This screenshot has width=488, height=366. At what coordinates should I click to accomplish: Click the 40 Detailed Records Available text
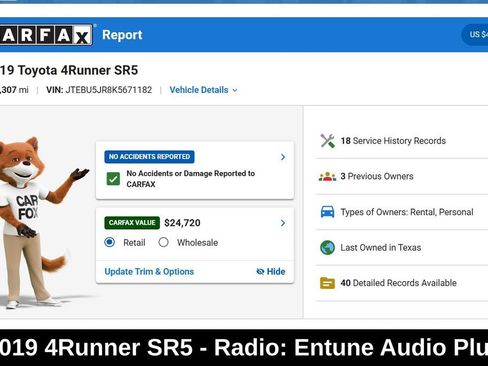[x=398, y=283]
